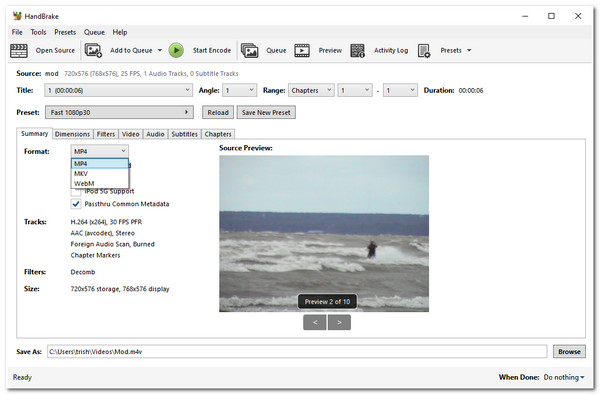This screenshot has height=395, width=600.
Task: Open the Queue via its stacked pictures icon
Action: pos(249,51)
